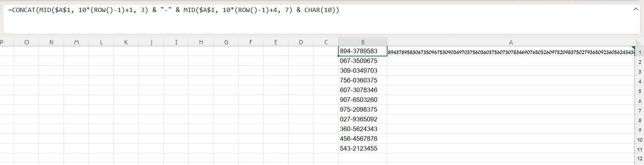Select column G header
644x165 pixels.
(x=226, y=42)
